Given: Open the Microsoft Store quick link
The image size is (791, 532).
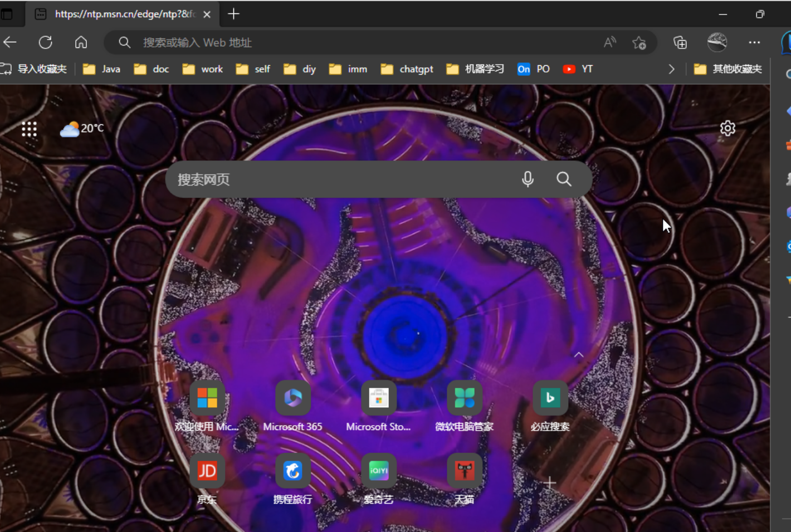Looking at the screenshot, I should click(378, 407).
